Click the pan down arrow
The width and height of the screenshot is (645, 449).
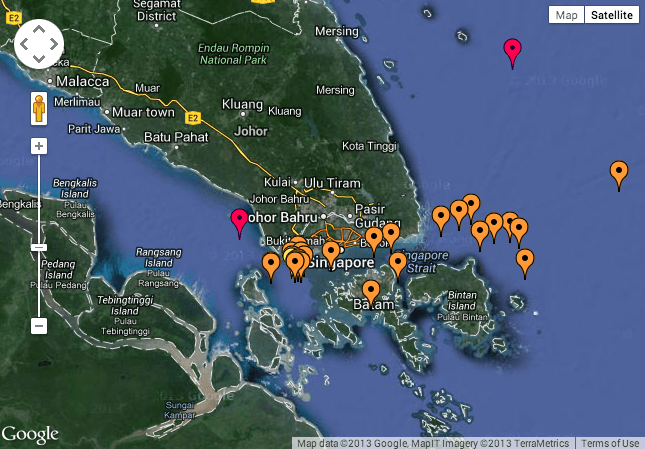pos(39,58)
